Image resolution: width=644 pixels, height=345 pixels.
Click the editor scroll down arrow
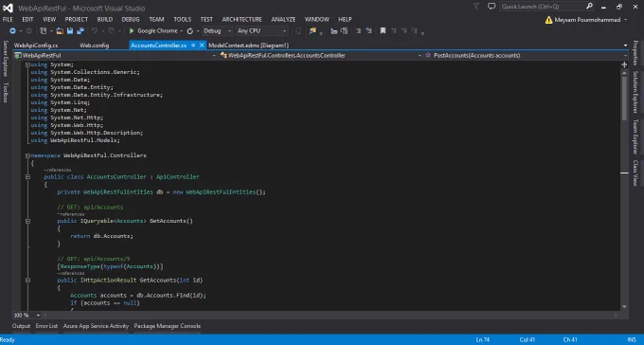click(624, 307)
